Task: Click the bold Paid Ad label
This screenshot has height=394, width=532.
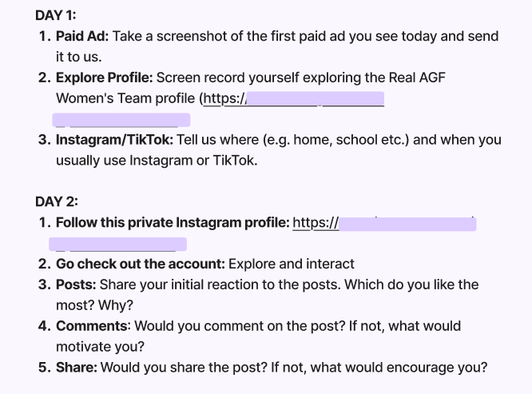Action: [83, 37]
